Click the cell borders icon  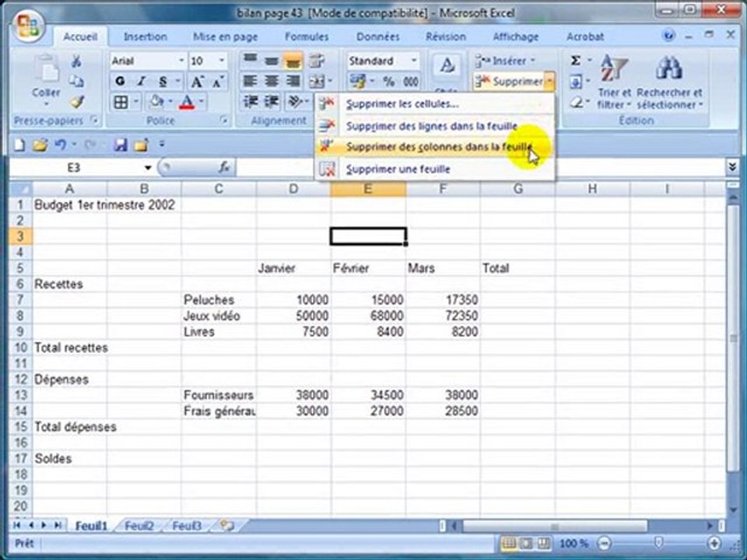point(121,102)
